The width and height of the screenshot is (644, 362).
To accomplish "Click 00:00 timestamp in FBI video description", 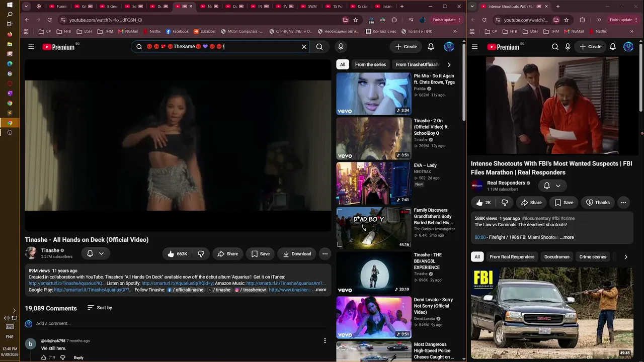I will [480, 237].
